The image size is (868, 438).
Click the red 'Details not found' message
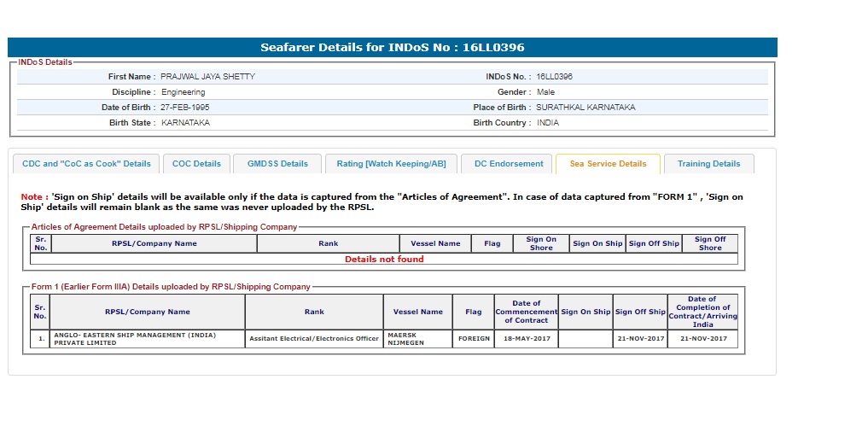pyautogui.click(x=384, y=259)
